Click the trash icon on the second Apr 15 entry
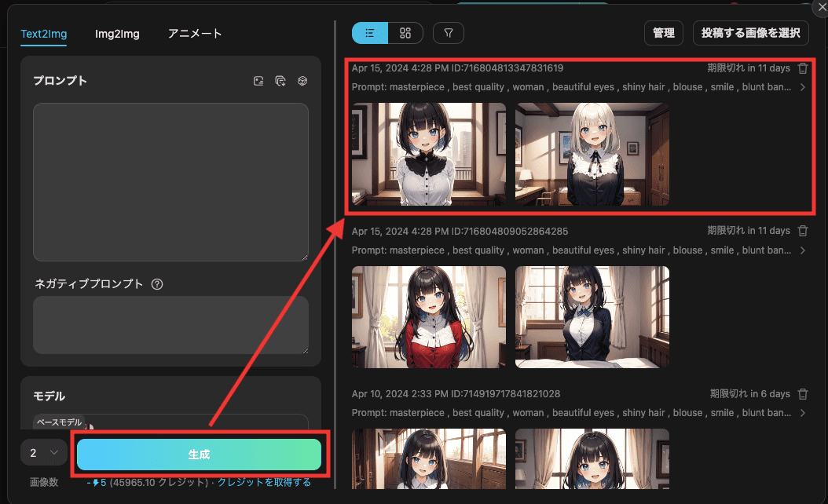The image size is (828, 504). [802, 230]
